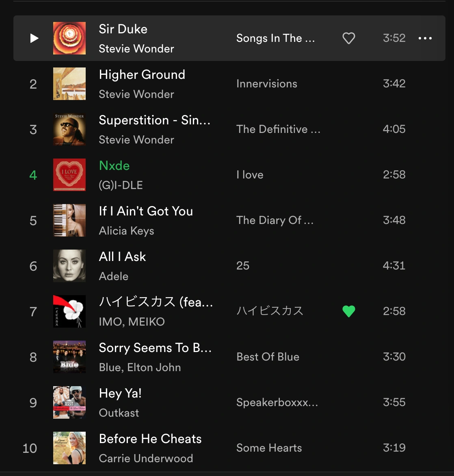Play the Sir Duke track
This screenshot has height=476, width=454.
[x=34, y=38]
